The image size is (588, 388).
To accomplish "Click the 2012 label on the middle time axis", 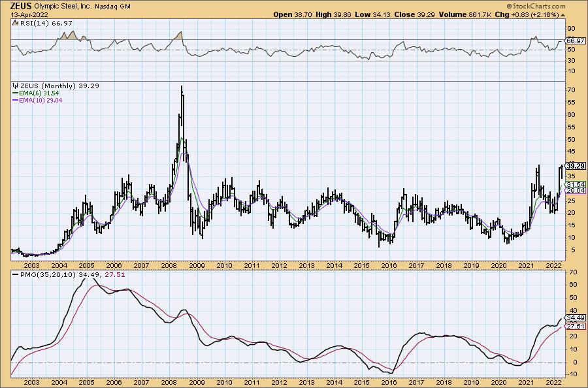I will pyautogui.click(x=279, y=265).
